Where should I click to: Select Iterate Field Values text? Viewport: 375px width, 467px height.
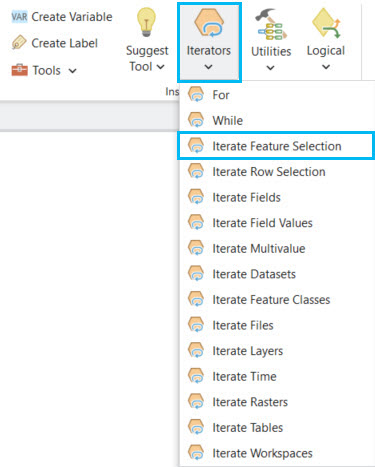263,223
